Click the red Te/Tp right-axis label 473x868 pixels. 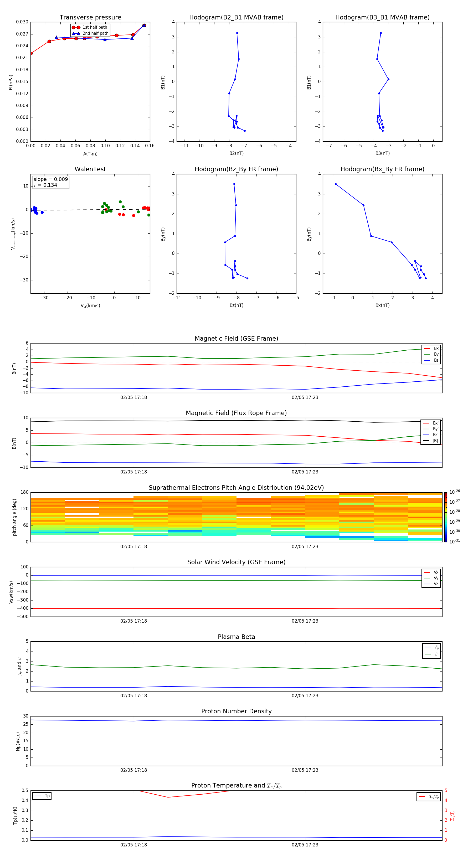point(453,815)
